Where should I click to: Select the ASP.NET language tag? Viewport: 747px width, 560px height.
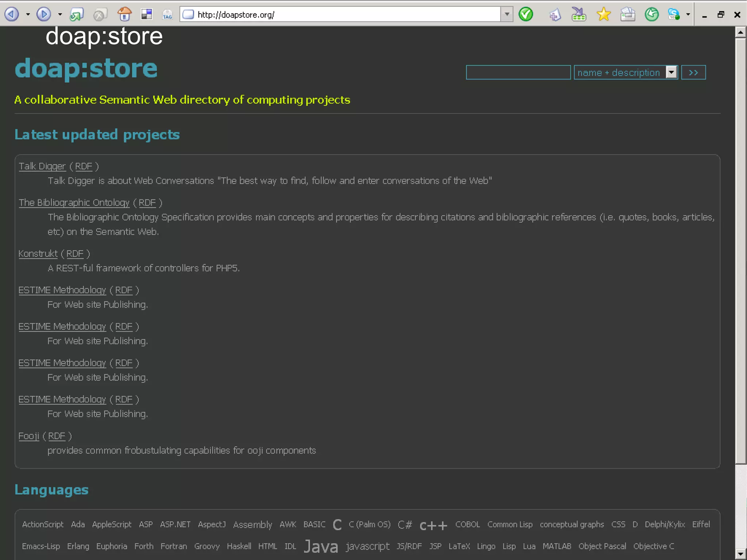click(x=175, y=524)
